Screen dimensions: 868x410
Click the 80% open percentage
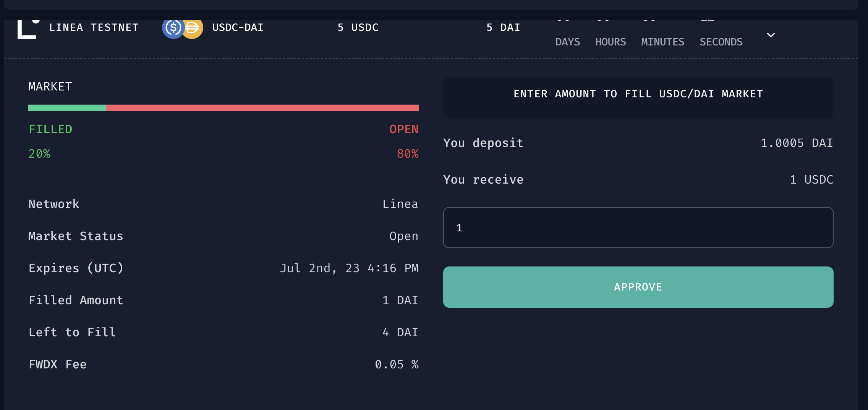click(408, 154)
